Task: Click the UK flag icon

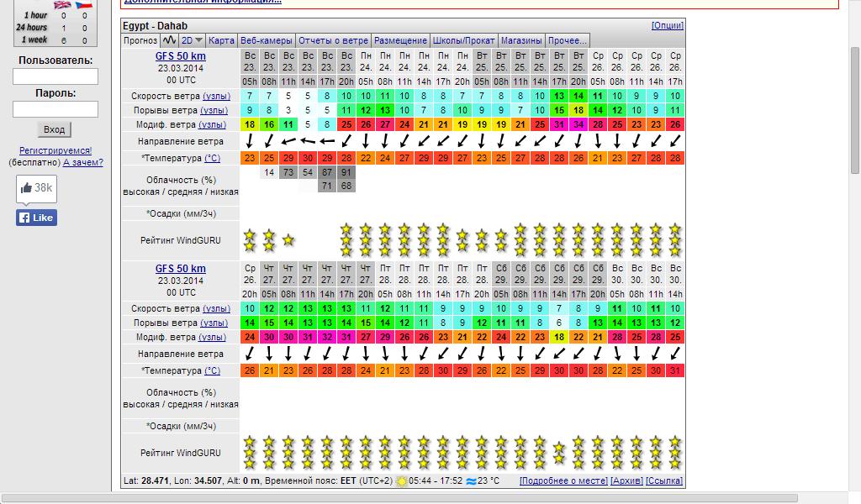Action: pos(62,4)
